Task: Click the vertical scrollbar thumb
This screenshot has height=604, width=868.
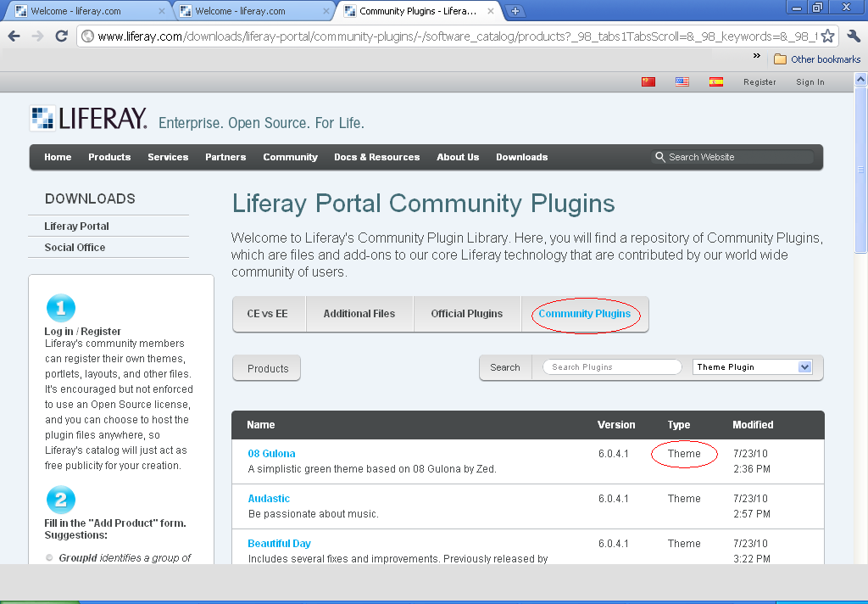Action: pyautogui.click(x=861, y=170)
